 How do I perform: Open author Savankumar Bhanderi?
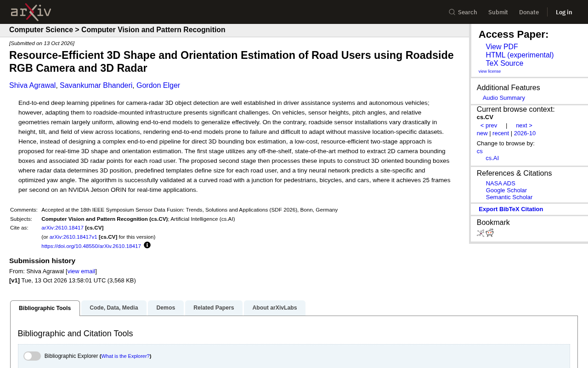(x=96, y=86)
